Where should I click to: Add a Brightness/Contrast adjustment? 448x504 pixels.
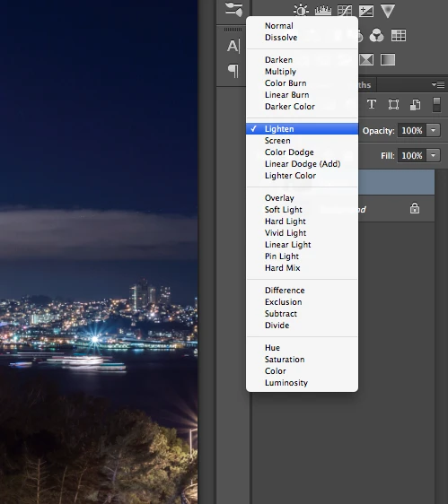(301, 10)
